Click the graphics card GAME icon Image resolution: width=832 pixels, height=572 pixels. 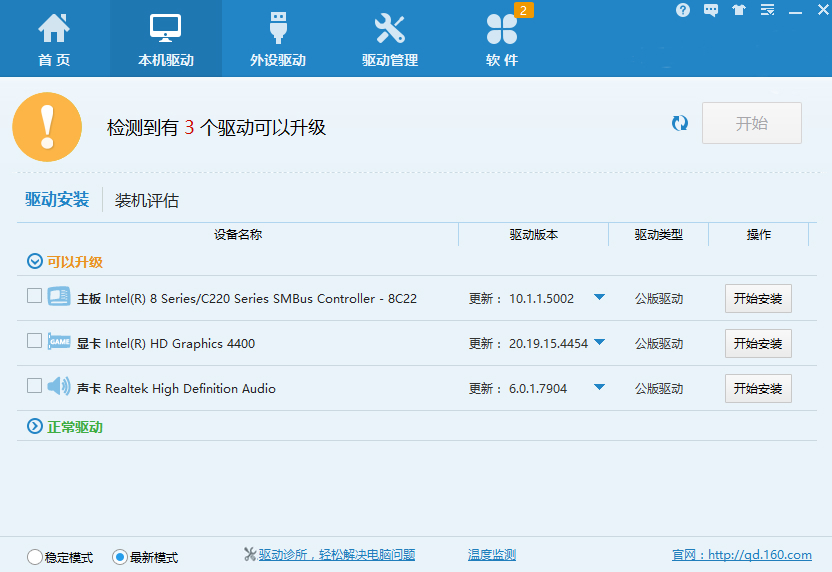click(58, 342)
